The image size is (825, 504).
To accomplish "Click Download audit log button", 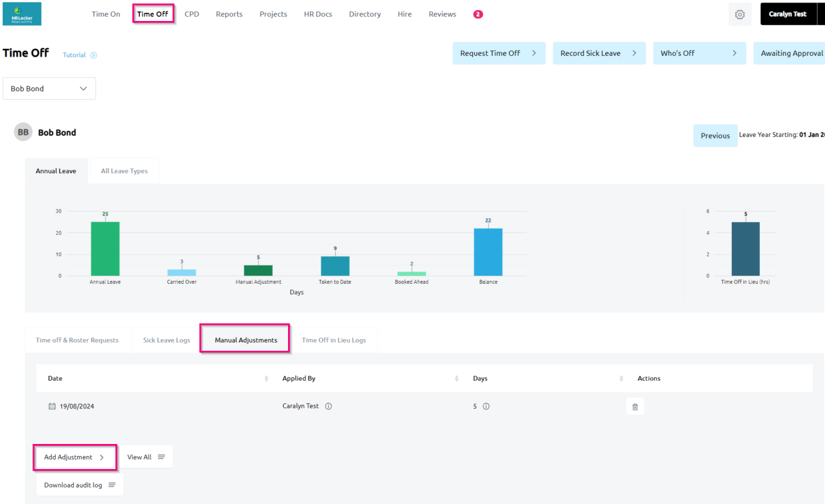I will [79, 485].
